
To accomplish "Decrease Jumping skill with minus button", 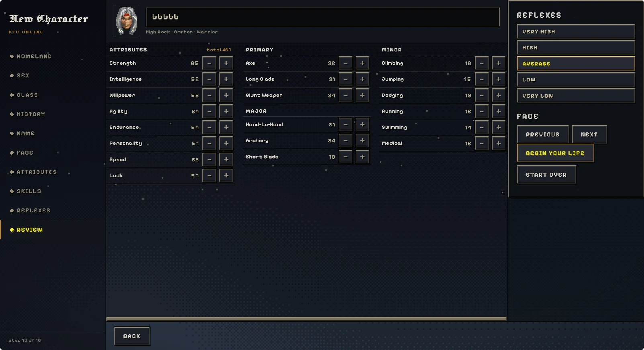I will click(x=482, y=79).
